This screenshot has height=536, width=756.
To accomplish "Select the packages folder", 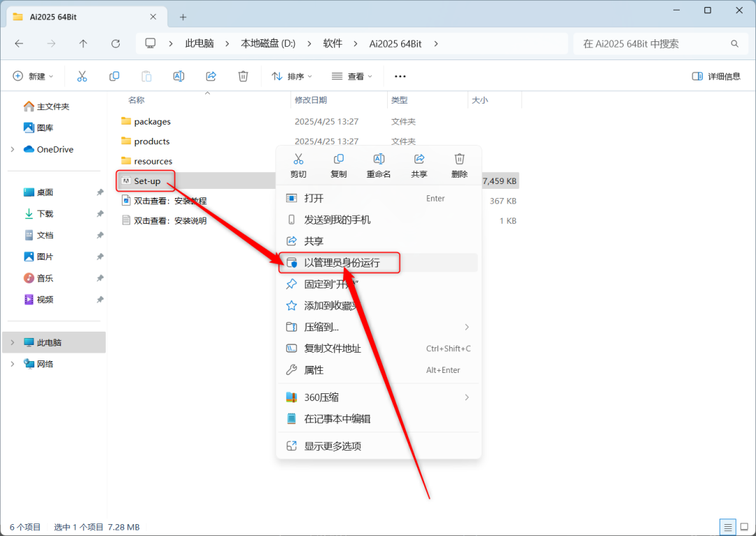I will coord(153,122).
